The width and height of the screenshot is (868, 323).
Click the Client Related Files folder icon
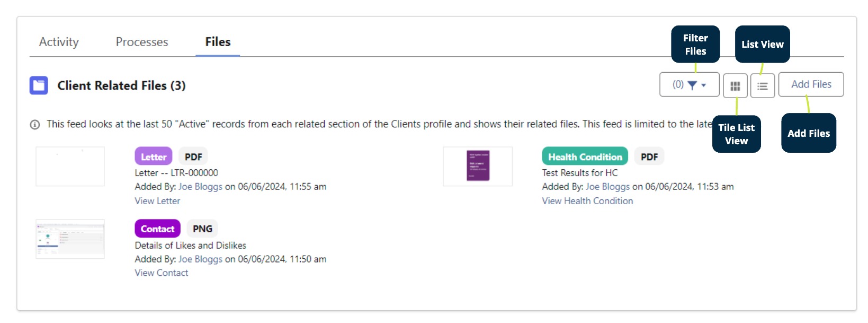tap(39, 85)
